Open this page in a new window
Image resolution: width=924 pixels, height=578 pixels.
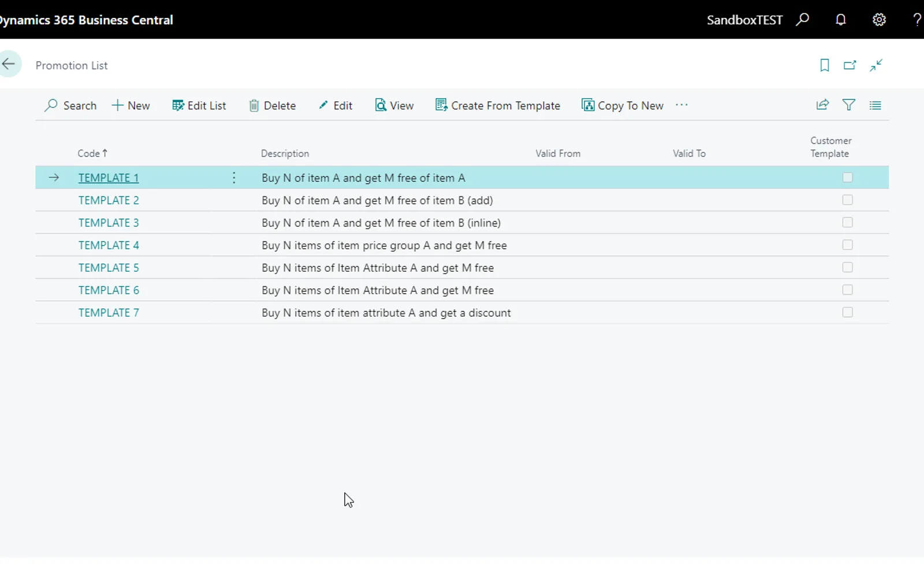click(x=850, y=65)
